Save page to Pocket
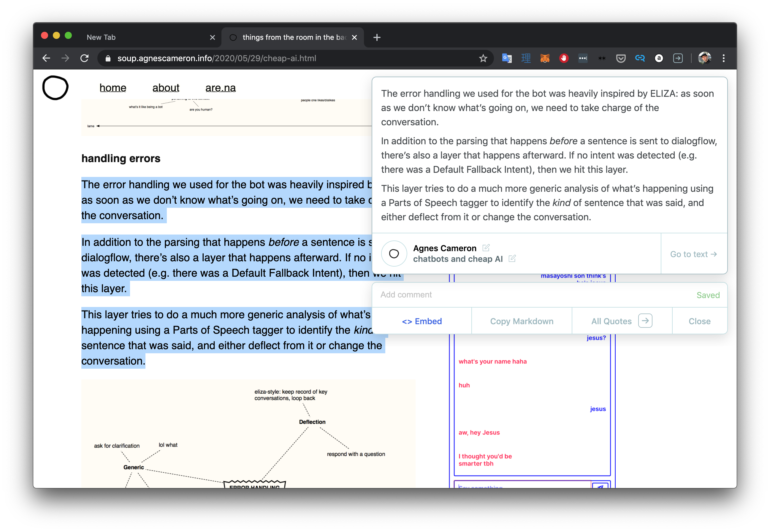 pyautogui.click(x=621, y=58)
